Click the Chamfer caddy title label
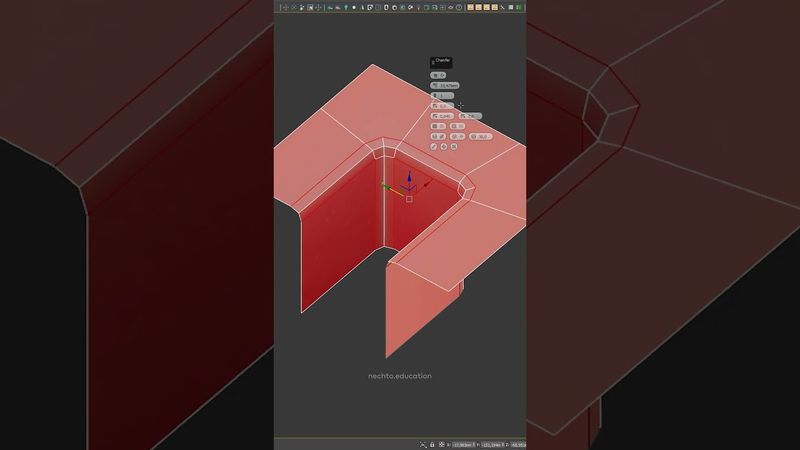800x450 pixels. [x=441, y=62]
